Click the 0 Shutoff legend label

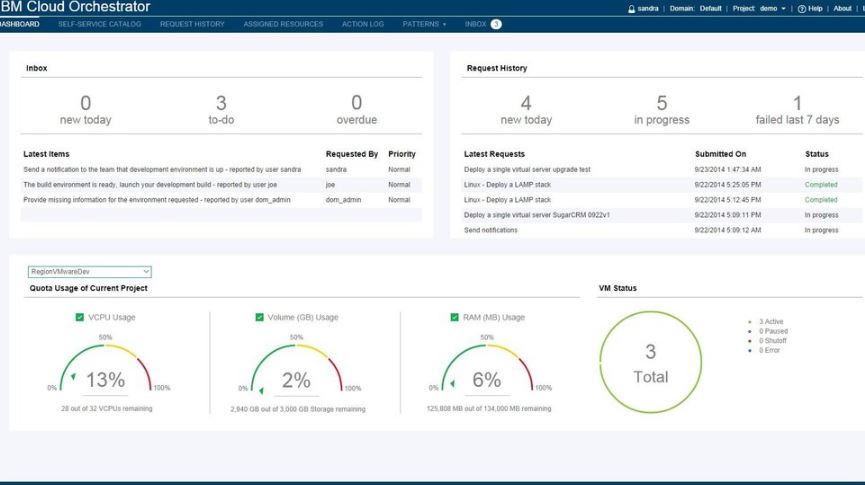pos(773,341)
